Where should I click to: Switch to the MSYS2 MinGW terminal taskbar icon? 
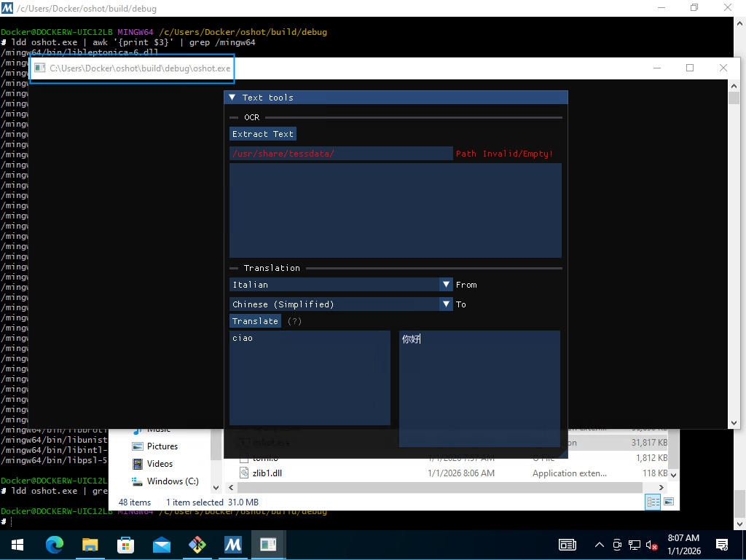pos(233,544)
